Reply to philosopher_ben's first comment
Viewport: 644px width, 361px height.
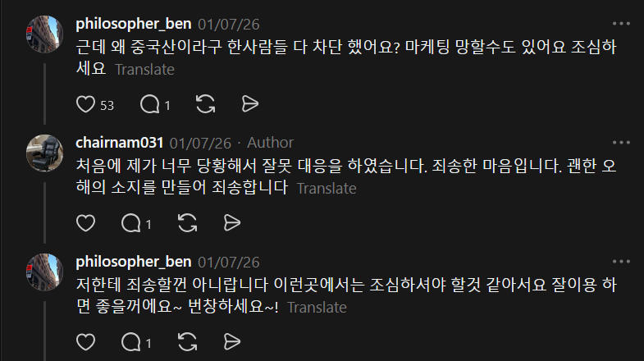[148, 104]
